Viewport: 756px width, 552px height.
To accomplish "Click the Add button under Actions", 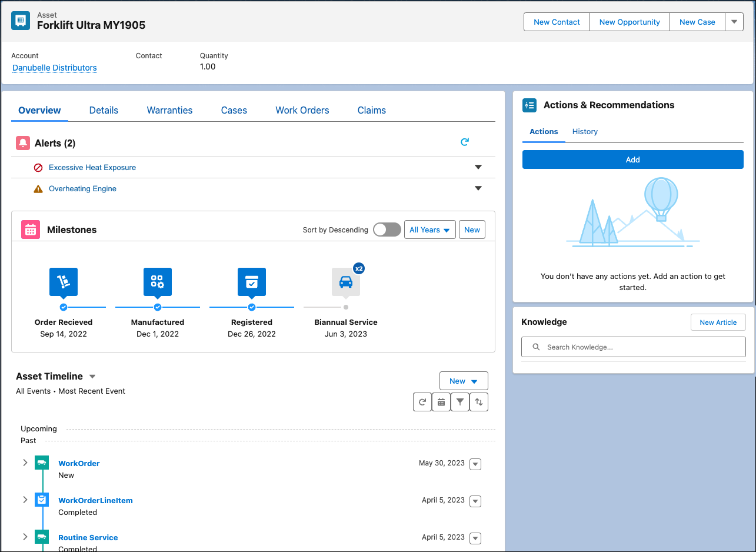I will [632, 159].
